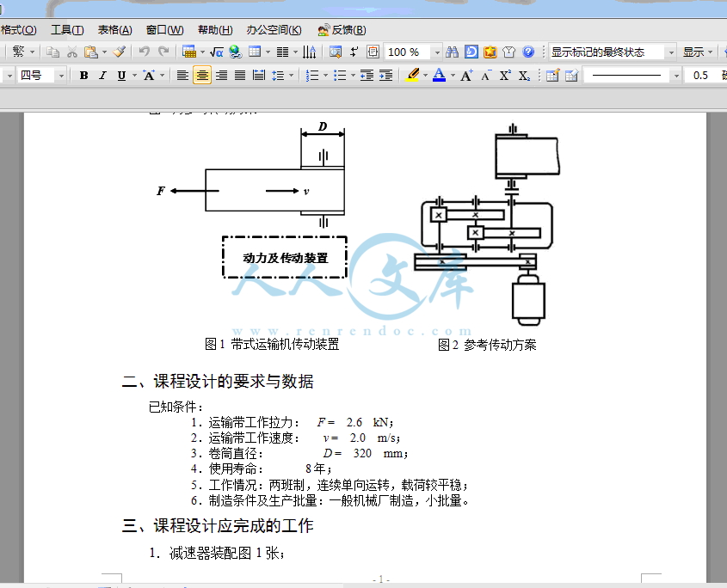Open the line style dropdown
727x588 pixels.
coord(677,76)
